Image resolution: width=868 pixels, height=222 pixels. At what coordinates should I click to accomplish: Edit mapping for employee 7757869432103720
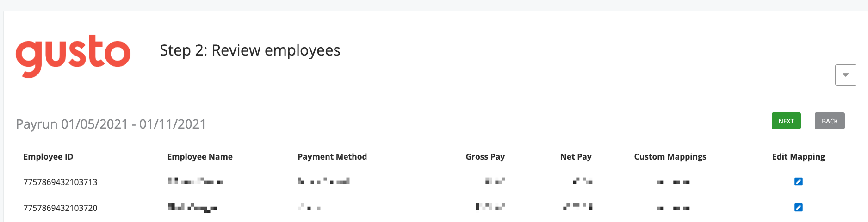798,208
